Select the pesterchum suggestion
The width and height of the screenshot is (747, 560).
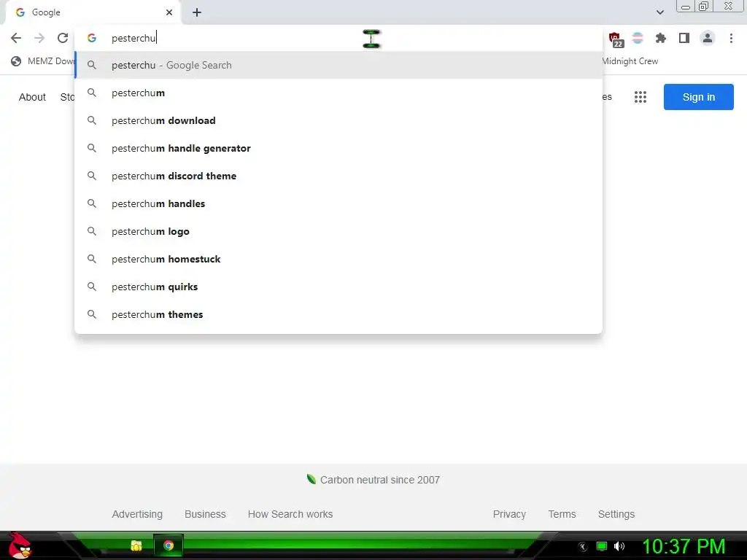point(338,93)
